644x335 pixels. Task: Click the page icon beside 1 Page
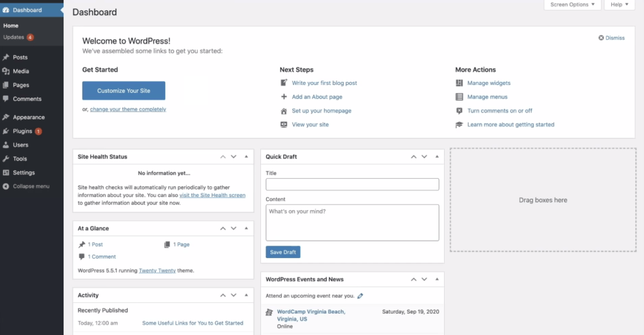tap(167, 244)
